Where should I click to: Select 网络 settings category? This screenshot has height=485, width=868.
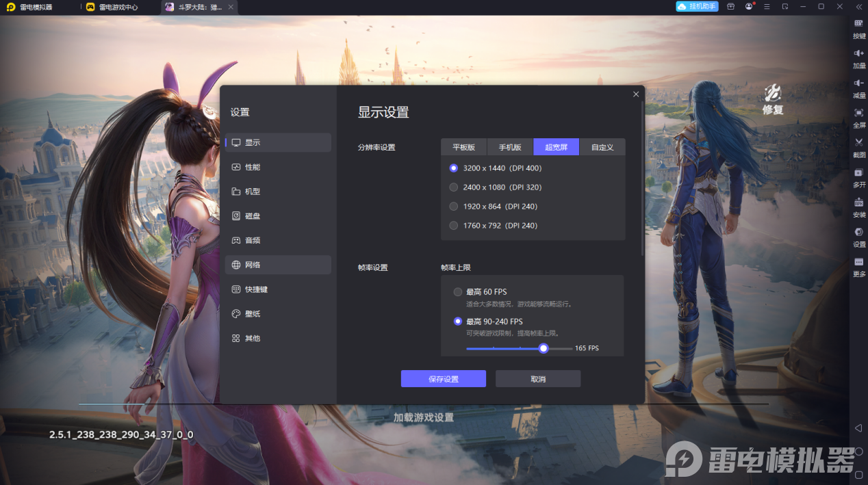tap(278, 265)
